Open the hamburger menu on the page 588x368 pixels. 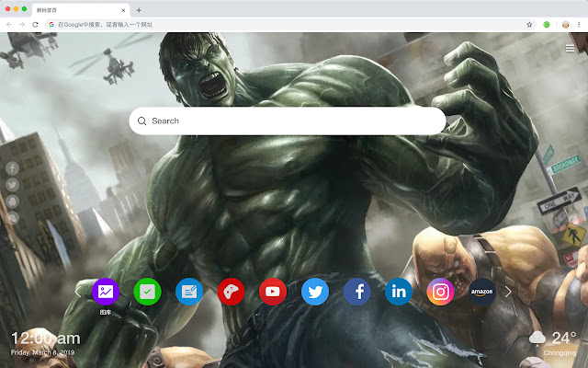click(570, 49)
